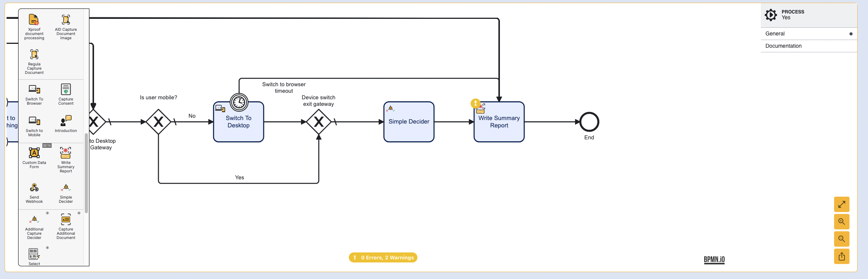Click the fullscreen expand button
The image size is (868, 279).
click(x=842, y=204)
